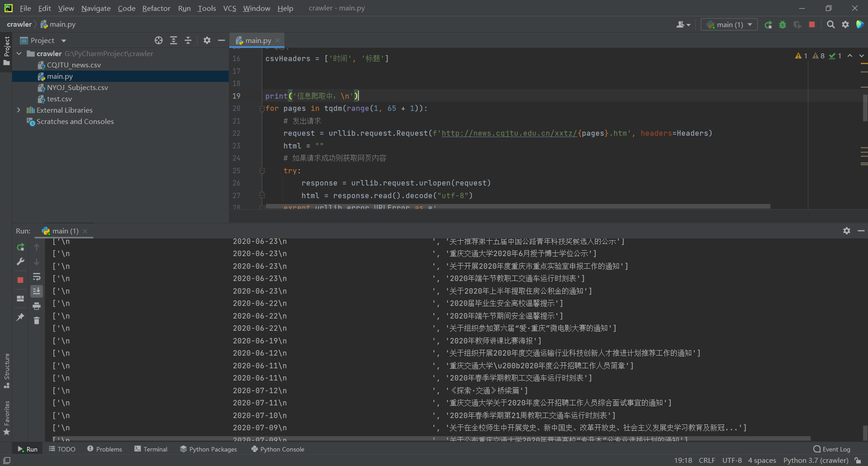
Task: Toggle scroll to end in Run console
Action: click(37, 291)
